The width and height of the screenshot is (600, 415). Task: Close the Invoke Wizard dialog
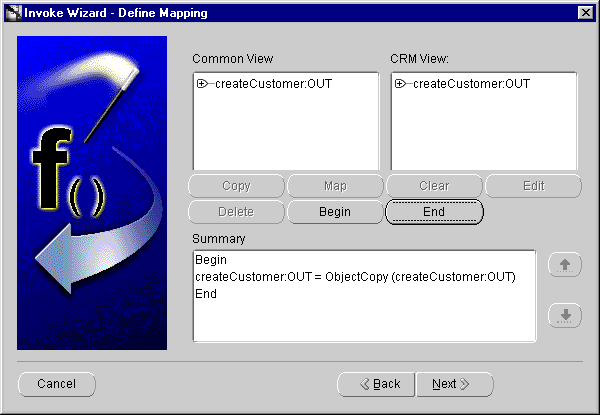586,12
